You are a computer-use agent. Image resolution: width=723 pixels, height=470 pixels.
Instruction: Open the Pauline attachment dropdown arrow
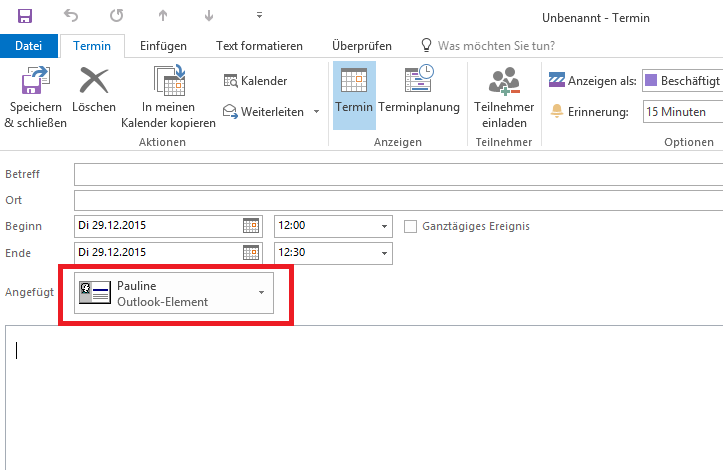261,292
